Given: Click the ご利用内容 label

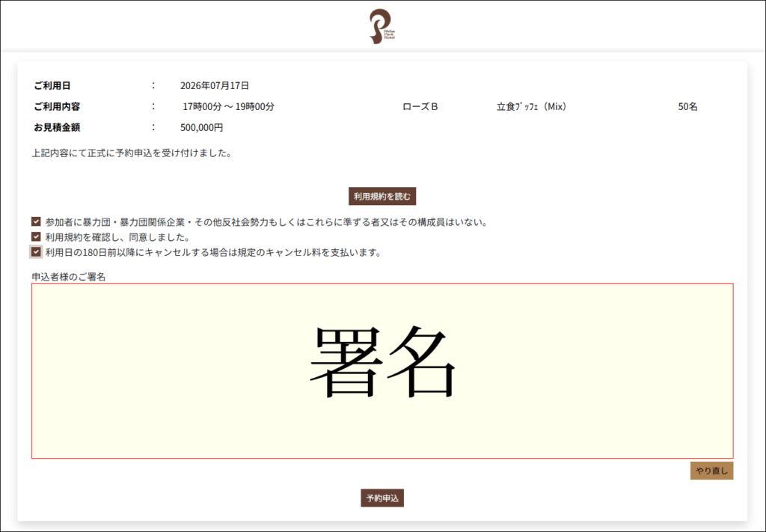Looking at the screenshot, I should [57, 107].
